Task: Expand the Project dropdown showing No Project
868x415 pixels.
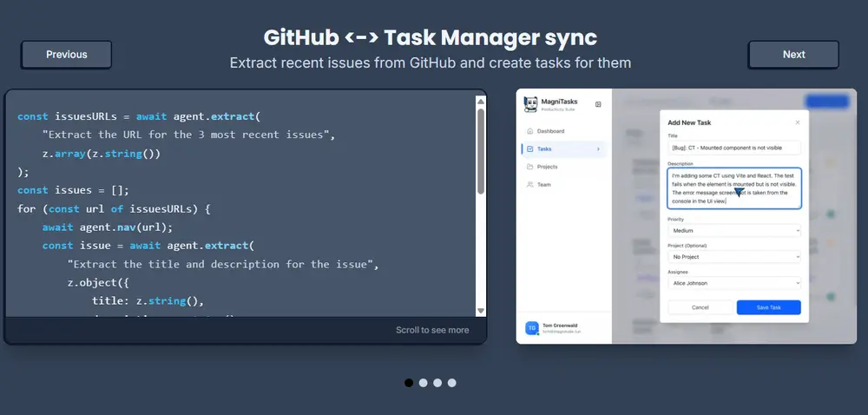Action: pos(733,257)
